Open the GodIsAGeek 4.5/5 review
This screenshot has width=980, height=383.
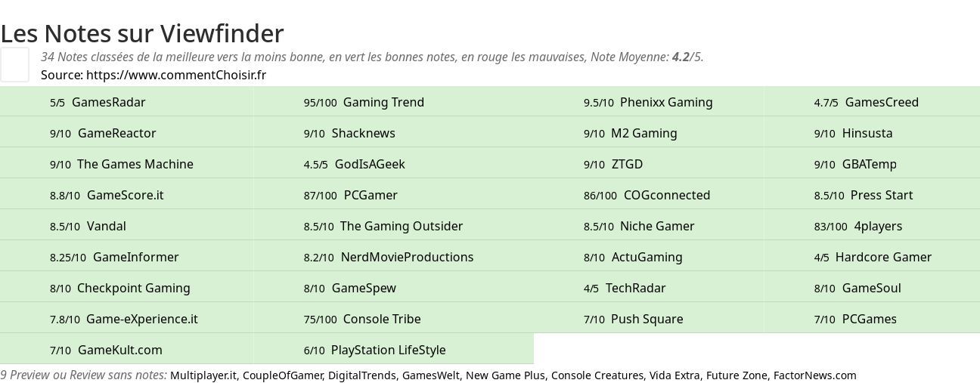[x=393, y=164]
